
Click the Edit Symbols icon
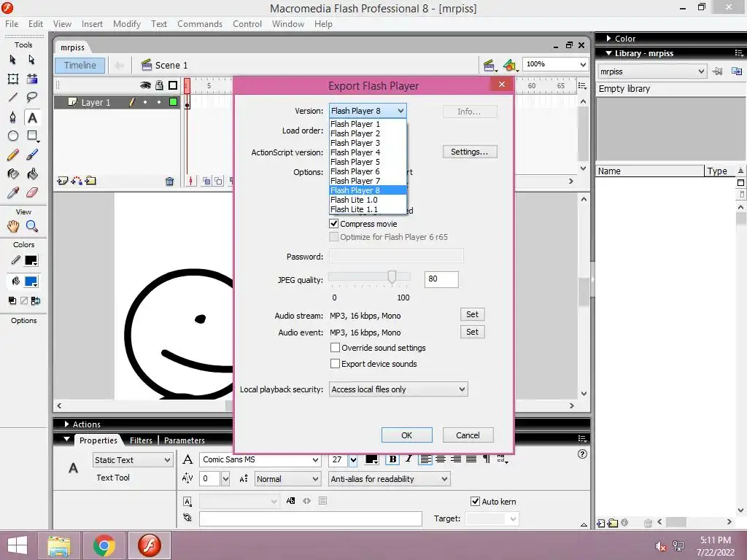point(510,65)
